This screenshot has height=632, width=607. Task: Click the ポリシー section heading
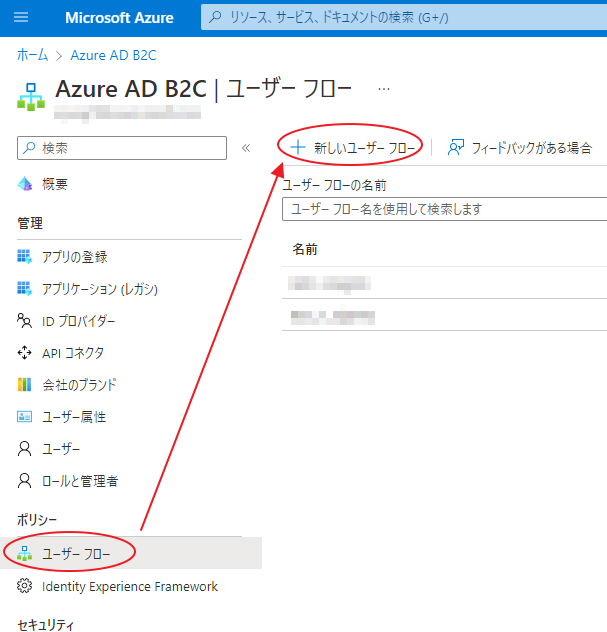click(x=37, y=520)
